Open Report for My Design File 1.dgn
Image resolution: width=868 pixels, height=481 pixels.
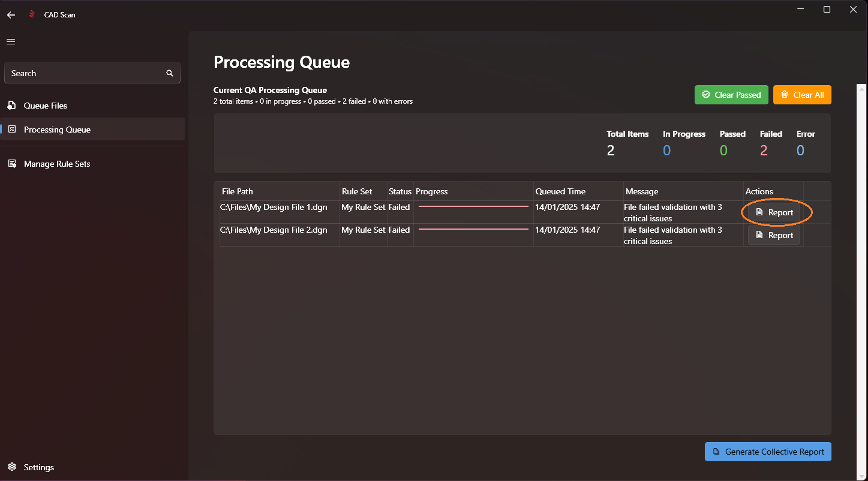774,212
